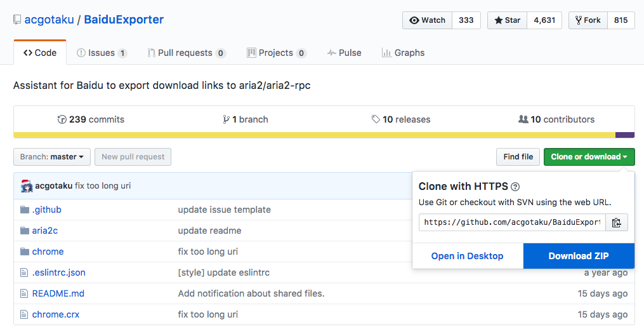The image size is (644, 329).
Task: Open the 333 watchers count
Action: [466, 20]
